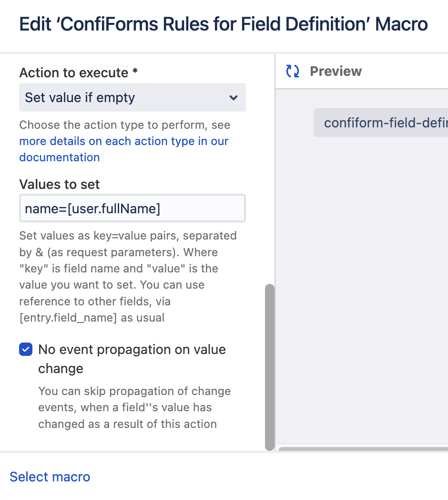The image size is (448, 500).
Task: Uncheck 'No event propagation on value change'
Action: 26,350
